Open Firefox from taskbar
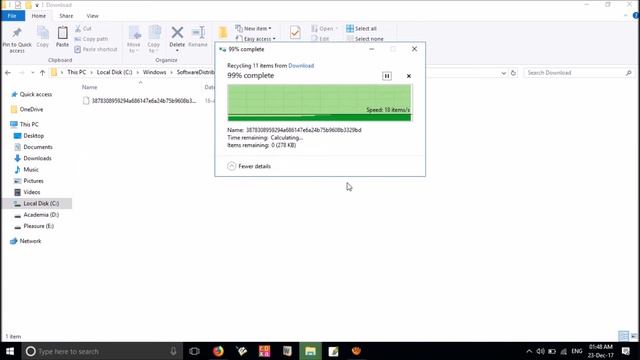Screen dimensions: 640x360 pyautogui.click(x=218, y=351)
